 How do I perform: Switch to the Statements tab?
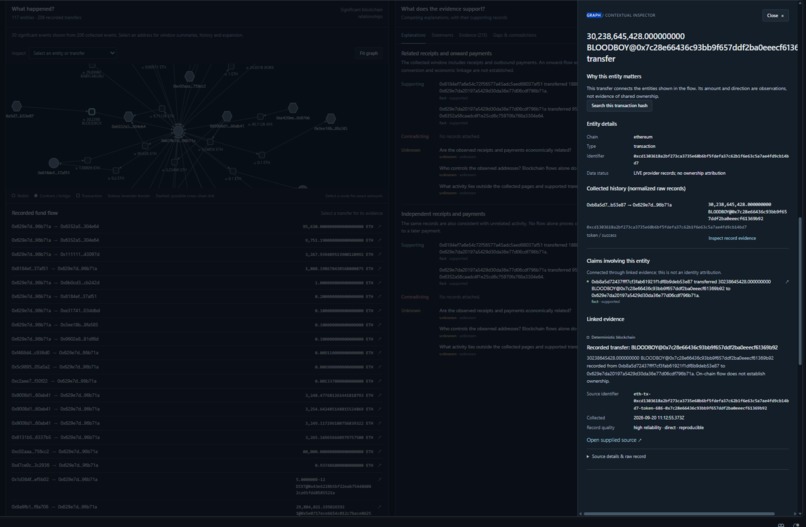(443, 35)
